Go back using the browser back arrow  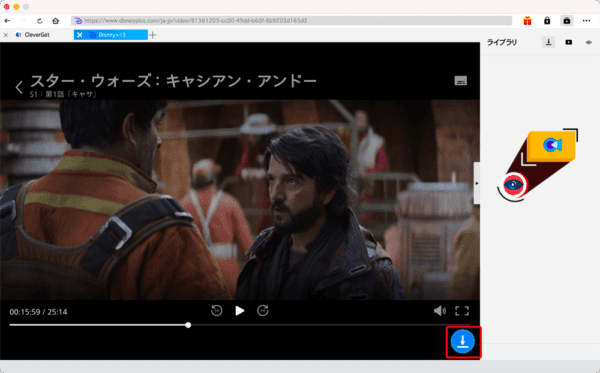click(8, 21)
